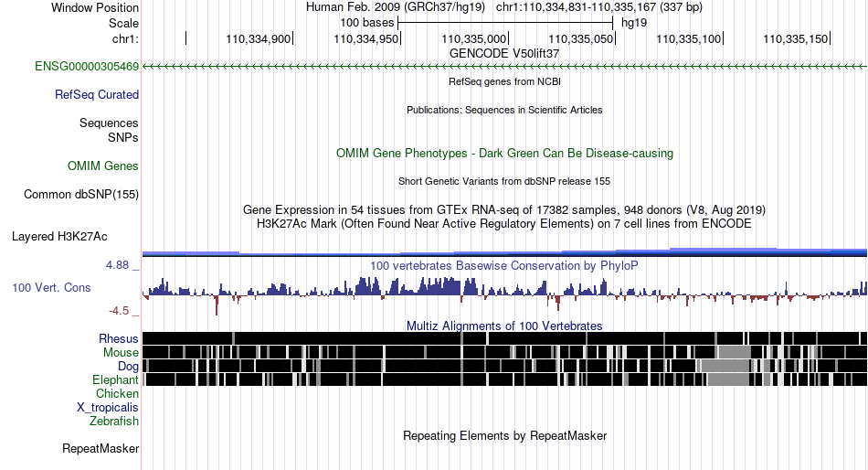Viewport: 868px width, 470px height.
Task: Select the Mouse alignment label
Action: pyautogui.click(x=121, y=353)
